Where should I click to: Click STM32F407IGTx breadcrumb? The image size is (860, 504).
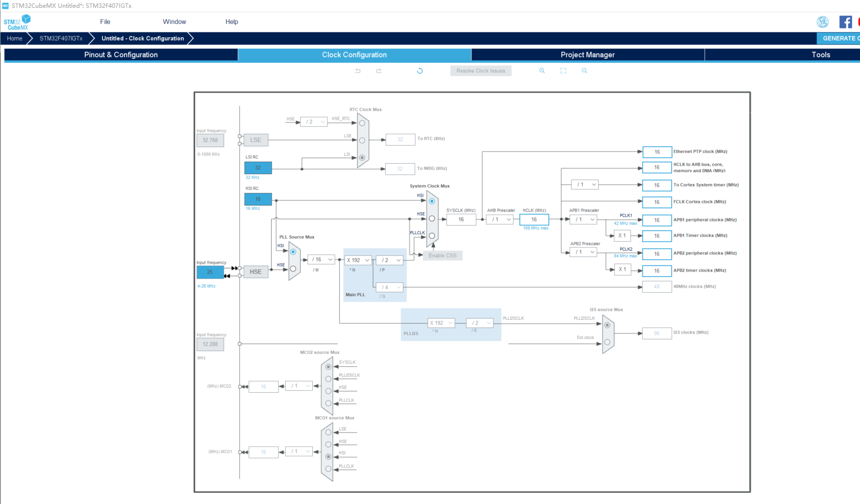(61, 38)
